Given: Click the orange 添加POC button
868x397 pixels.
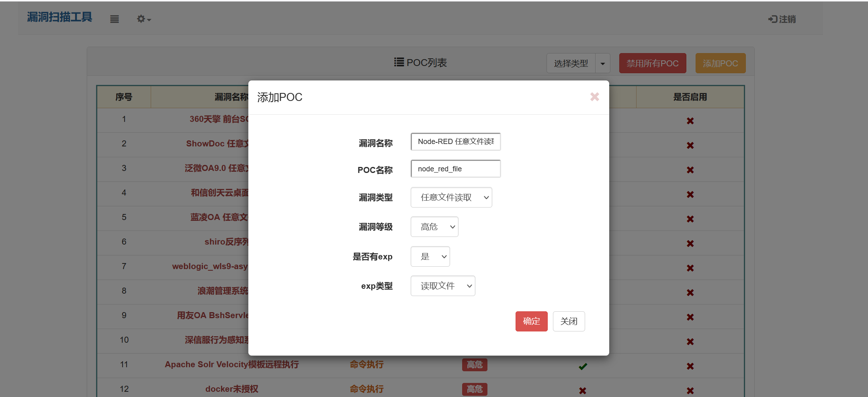Looking at the screenshot, I should coord(721,64).
